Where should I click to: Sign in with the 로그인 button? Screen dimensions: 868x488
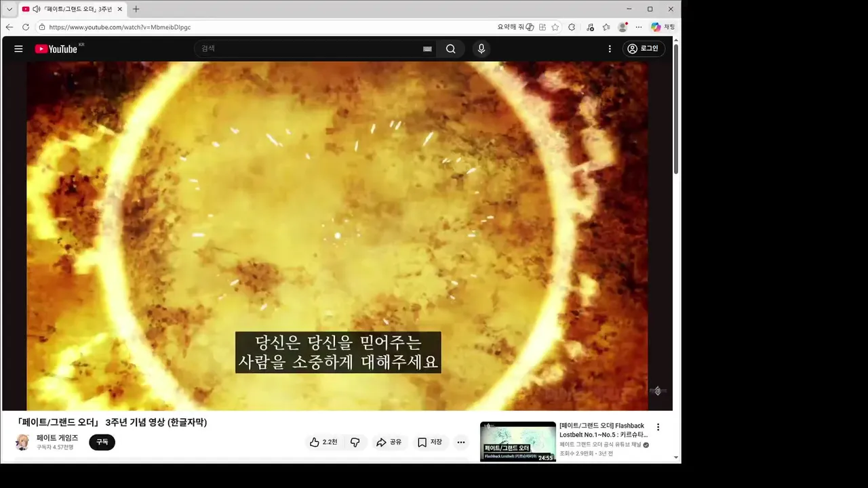(644, 49)
